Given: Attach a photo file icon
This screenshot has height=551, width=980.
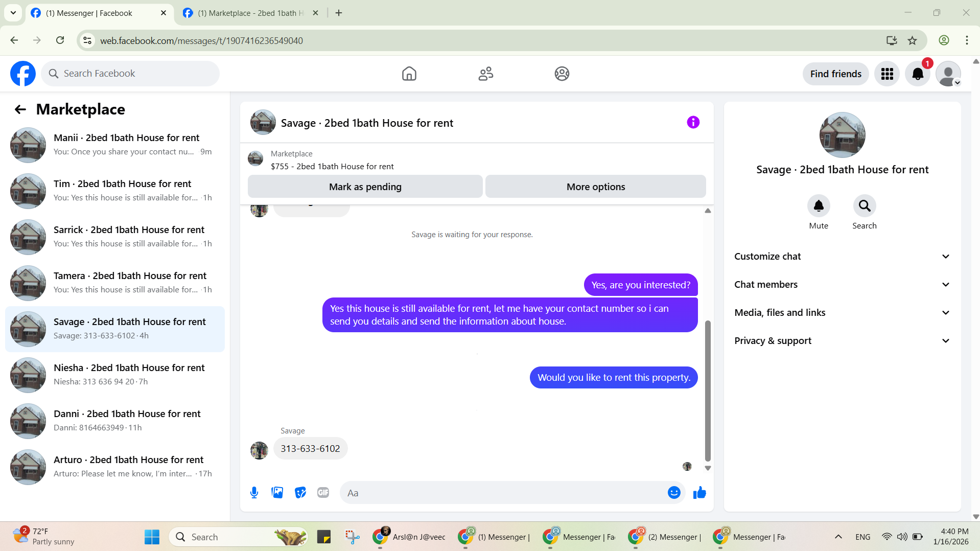Looking at the screenshot, I should click(277, 493).
